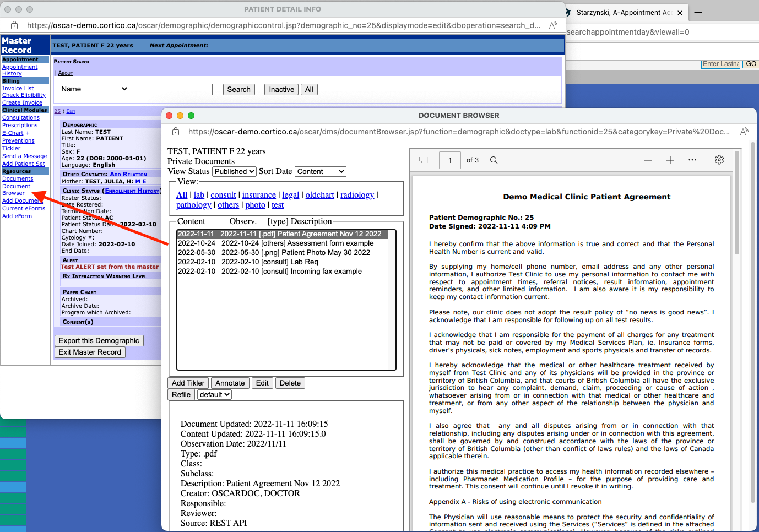Screen dimensions: 759x532
Task: Open the Refile destination dropdown
Action: tap(214, 394)
